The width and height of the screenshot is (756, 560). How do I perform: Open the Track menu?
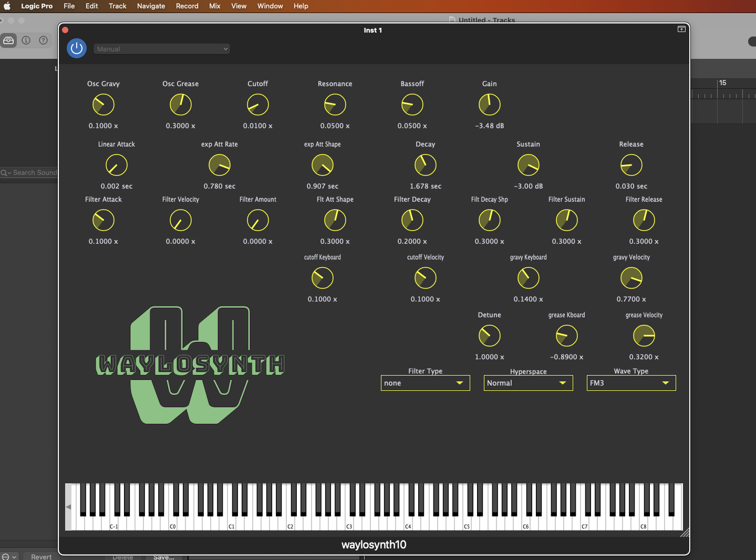[x=118, y=6]
